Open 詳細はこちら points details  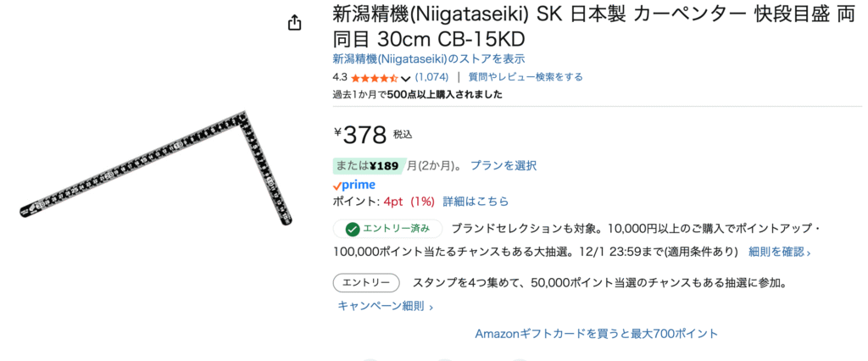476,202
